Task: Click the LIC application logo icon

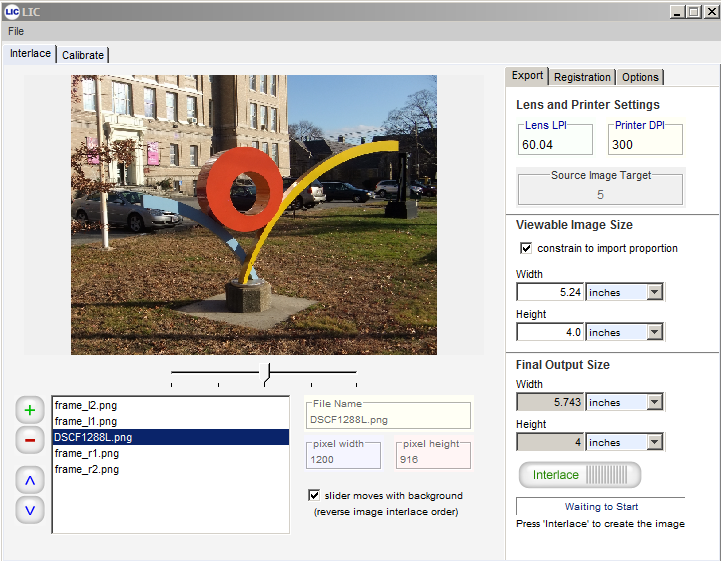Action: [x=11, y=11]
